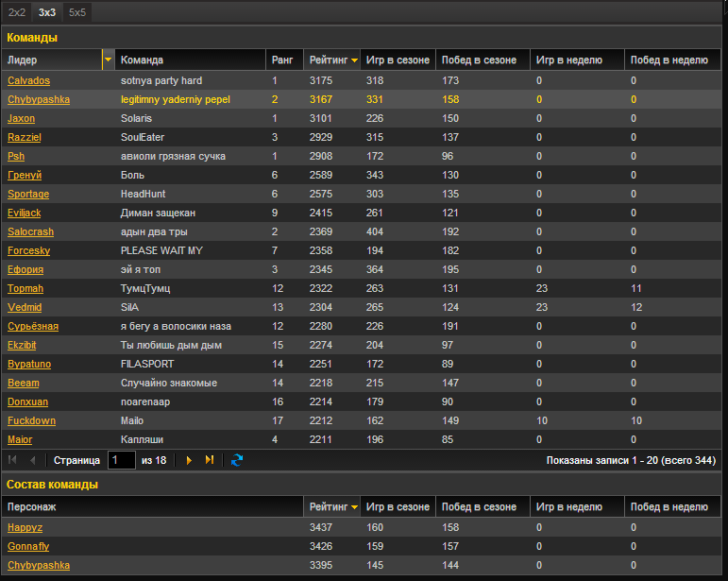Open the Гренуй leader link
This screenshot has height=581, width=728.
pyautogui.click(x=25, y=175)
